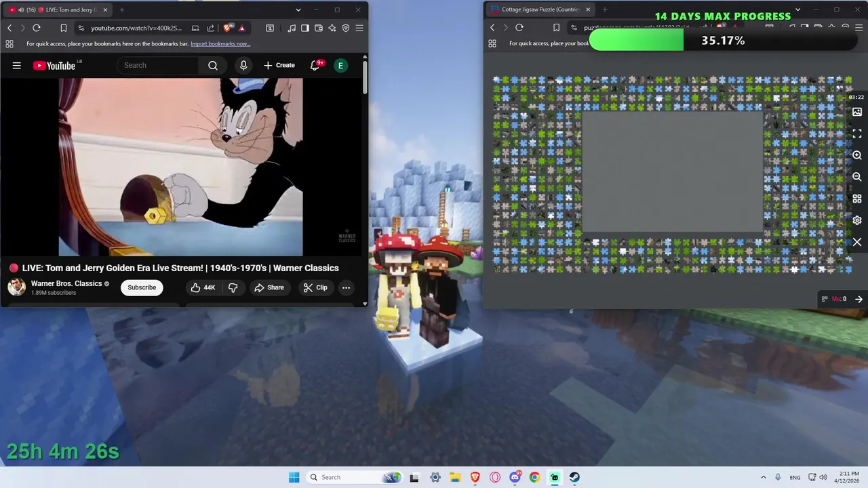Clip the Tom and Jerry live stream
The width and height of the screenshot is (868, 488).
pyautogui.click(x=315, y=287)
